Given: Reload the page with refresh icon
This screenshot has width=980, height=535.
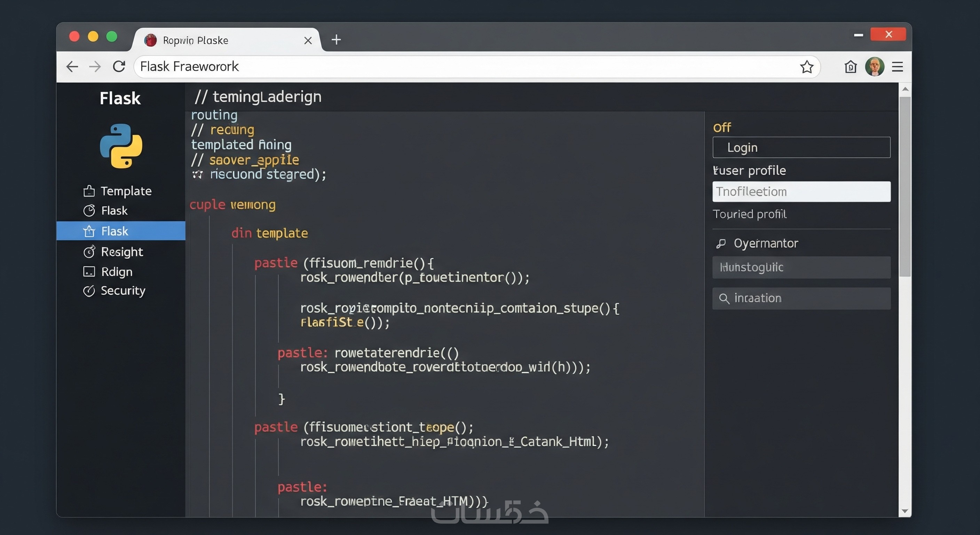Looking at the screenshot, I should pos(119,67).
